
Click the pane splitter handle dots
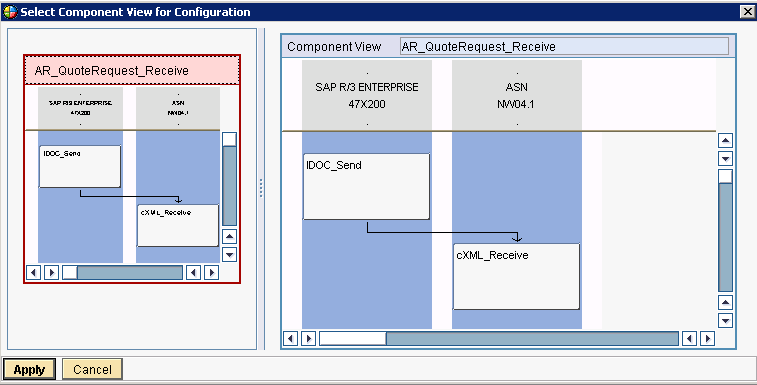point(261,188)
